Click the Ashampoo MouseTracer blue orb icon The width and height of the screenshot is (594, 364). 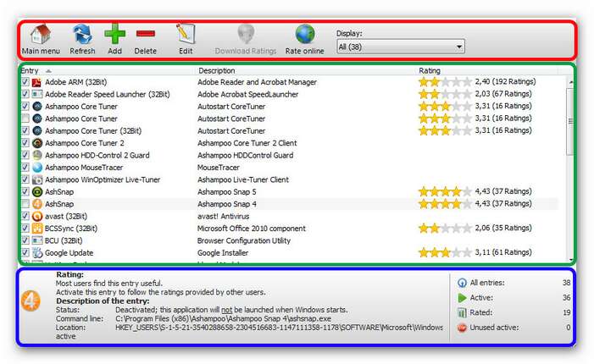click(36, 168)
